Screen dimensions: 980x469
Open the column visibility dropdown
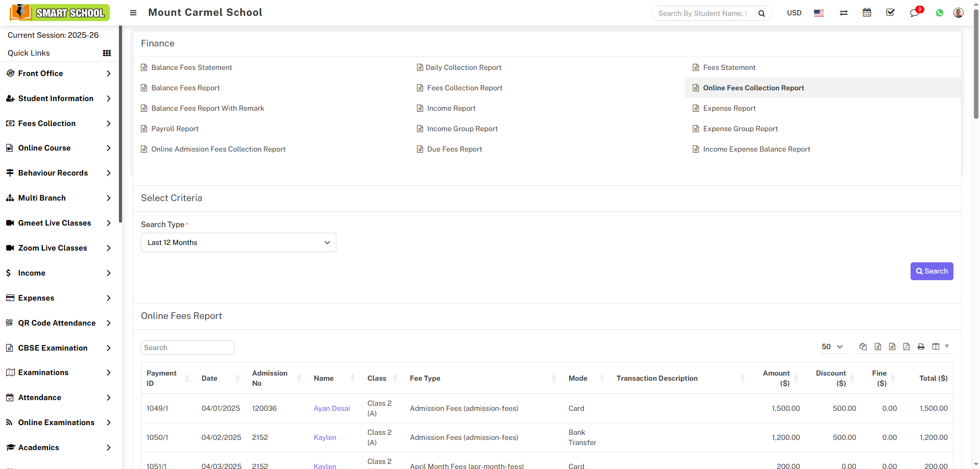(940, 347)
